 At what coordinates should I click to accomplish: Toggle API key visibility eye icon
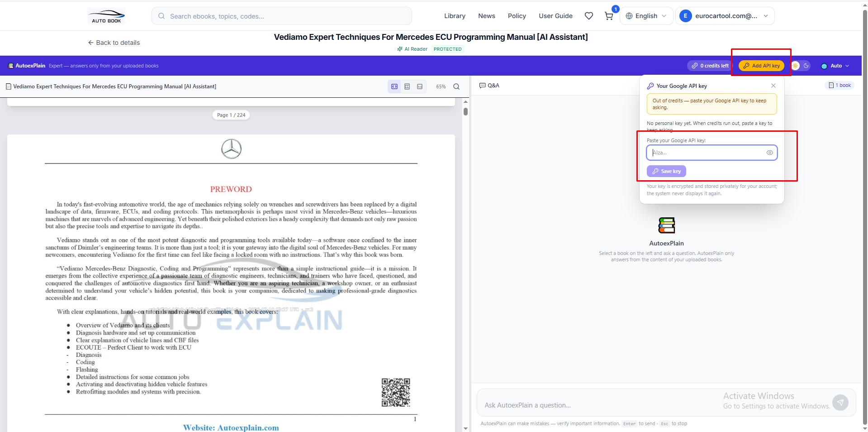(769, 153)
